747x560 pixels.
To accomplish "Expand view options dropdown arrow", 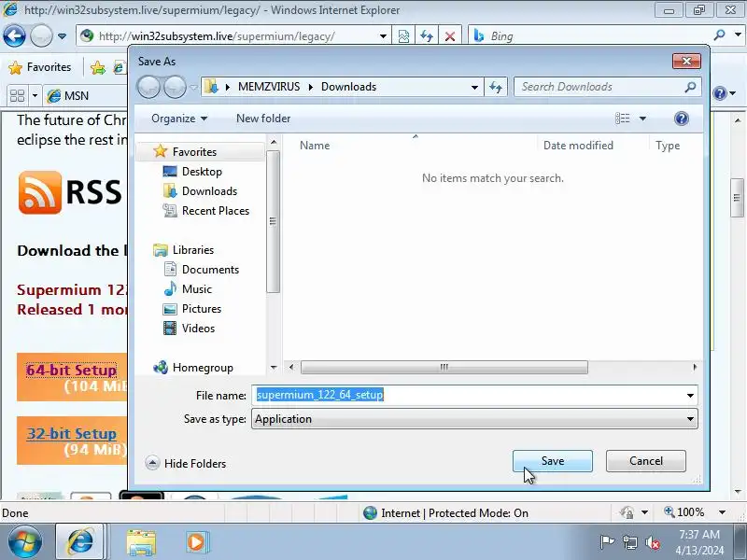I will (x=642, y=119).
